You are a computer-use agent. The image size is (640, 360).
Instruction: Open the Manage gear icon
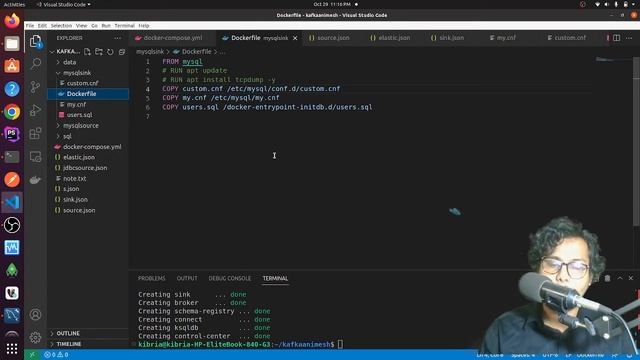point(36,338)
